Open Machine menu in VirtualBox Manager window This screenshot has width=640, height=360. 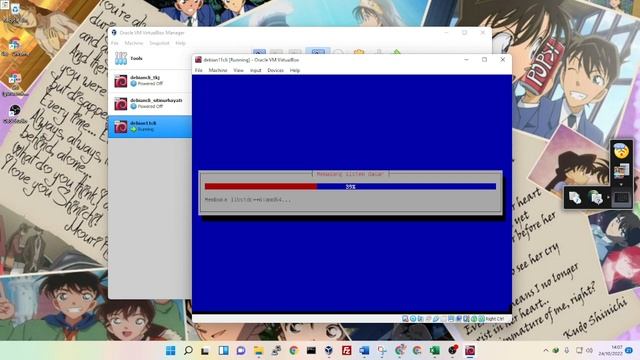[x=134, y=43]
